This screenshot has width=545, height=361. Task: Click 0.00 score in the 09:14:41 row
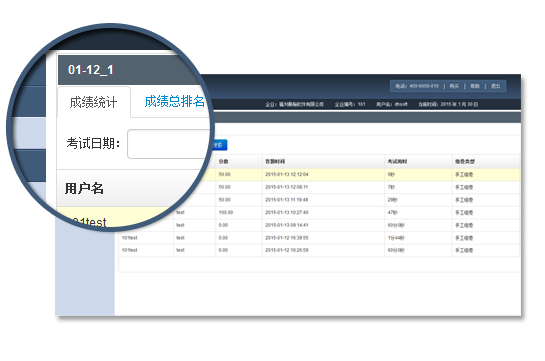tap(223, 225)
